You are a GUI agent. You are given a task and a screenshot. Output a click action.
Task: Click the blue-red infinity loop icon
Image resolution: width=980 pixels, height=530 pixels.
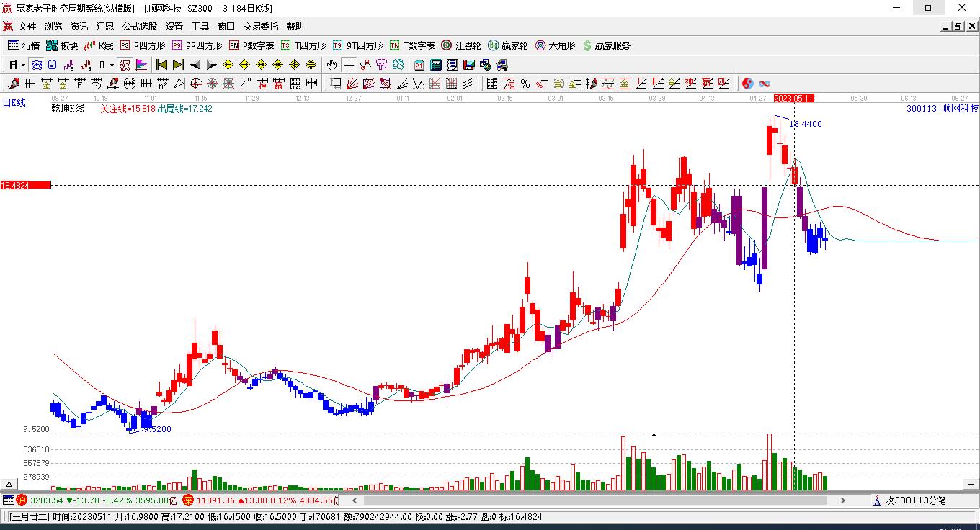(x=765, y=84)
